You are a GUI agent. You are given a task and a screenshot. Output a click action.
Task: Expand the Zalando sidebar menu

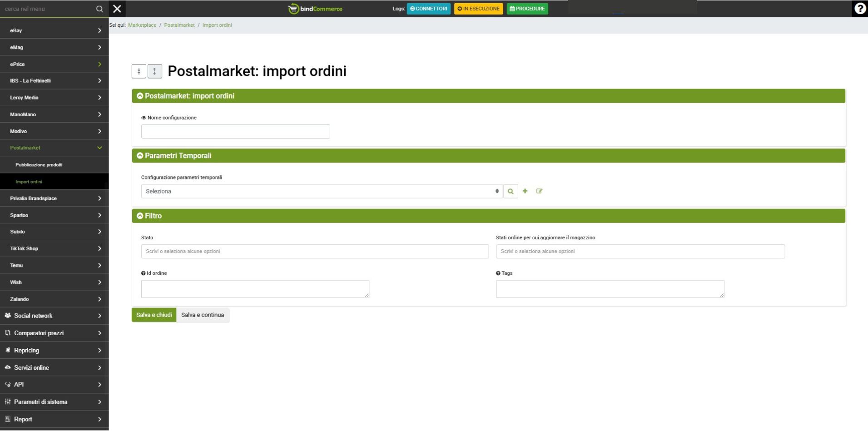point(55,299)
